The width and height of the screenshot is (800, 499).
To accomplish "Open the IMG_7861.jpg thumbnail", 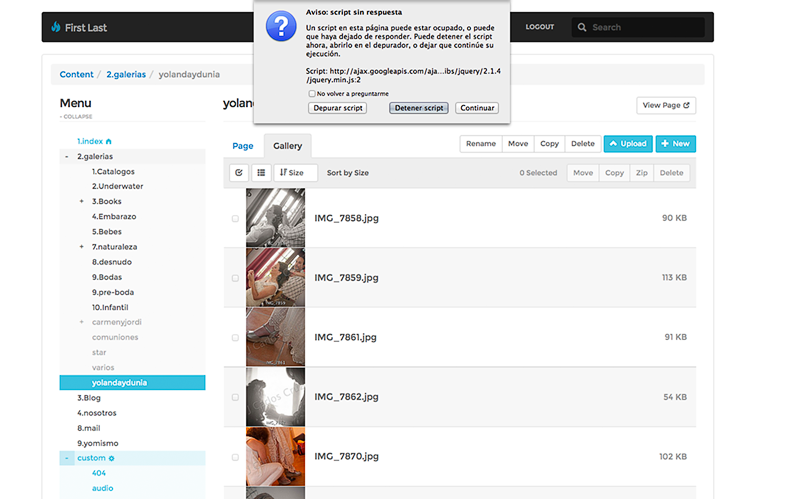I will (276, 337).
